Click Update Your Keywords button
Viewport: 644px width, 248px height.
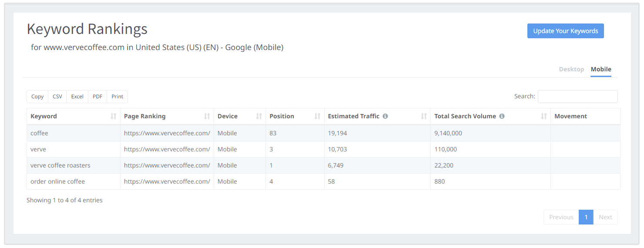tap(566, 31)
